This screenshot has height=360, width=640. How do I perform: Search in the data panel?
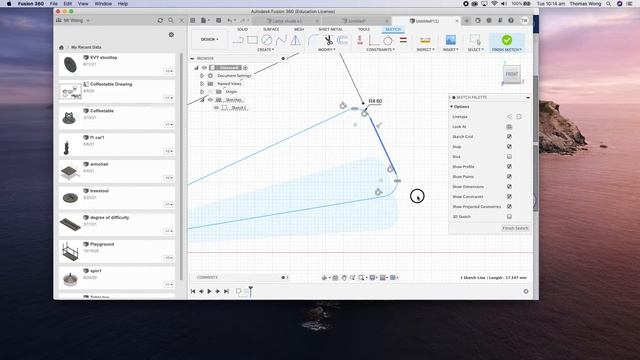click(171, 20)
